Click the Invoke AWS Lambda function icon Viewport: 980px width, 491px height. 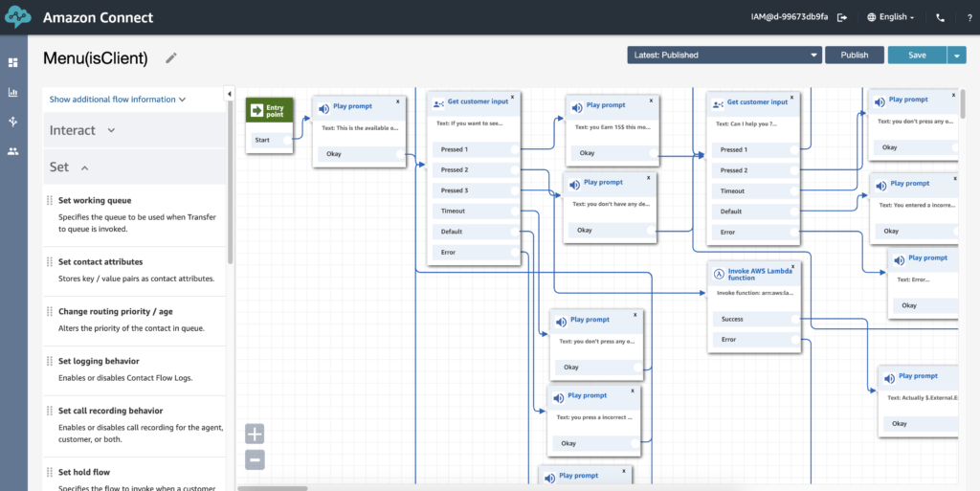pyautogui.click(x=719, y=275)
